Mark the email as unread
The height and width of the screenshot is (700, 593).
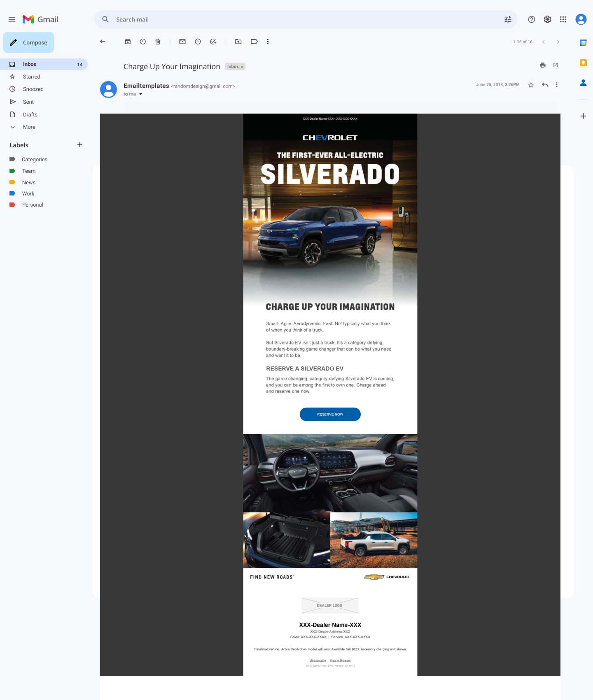pyautogui.click(x=182, y=42)
